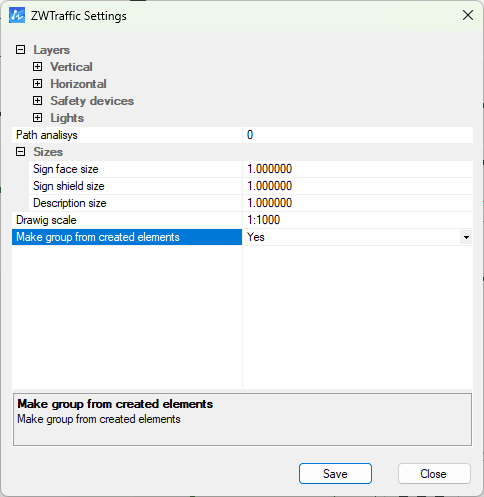Open the Yes dropdown arrow

[x=466, y=237]
